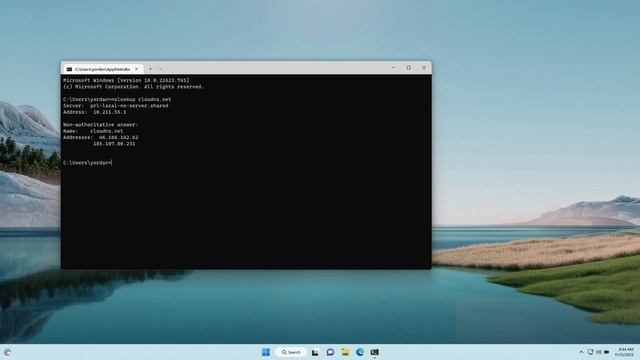Image resolution: width=640 pixels, height=360 pixels.
Task: Open the widgets icon at taskbar left
Action: pos(7,352)
